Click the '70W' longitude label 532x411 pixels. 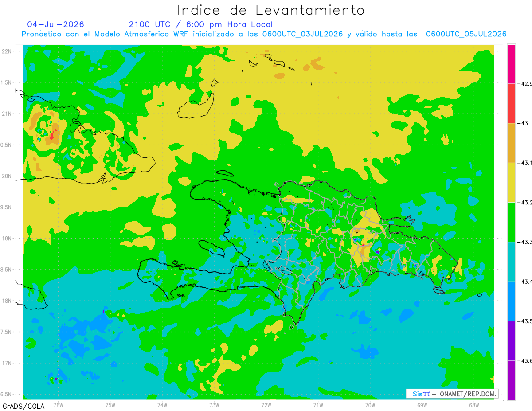coord(370,405)
